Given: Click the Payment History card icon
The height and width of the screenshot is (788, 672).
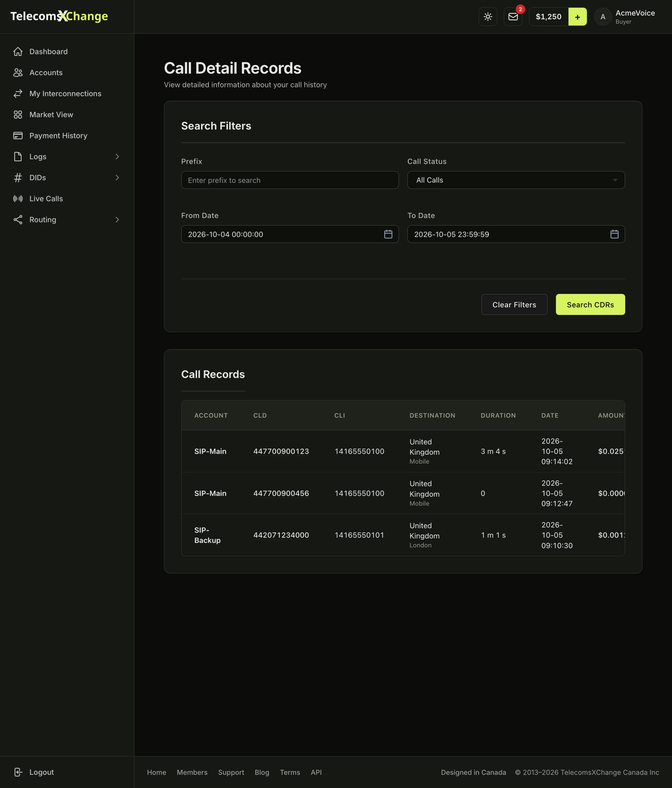Looking at the screenshot, I should (18, 136).
